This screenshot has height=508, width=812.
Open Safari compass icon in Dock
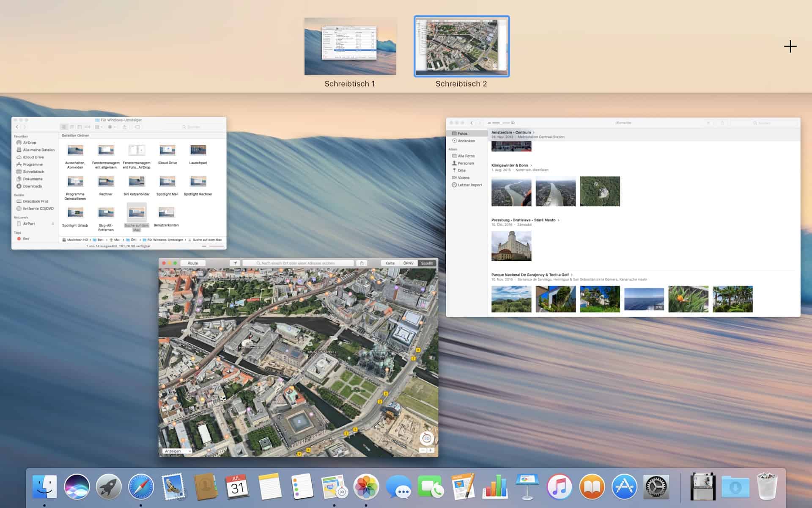tap(141, 487)
